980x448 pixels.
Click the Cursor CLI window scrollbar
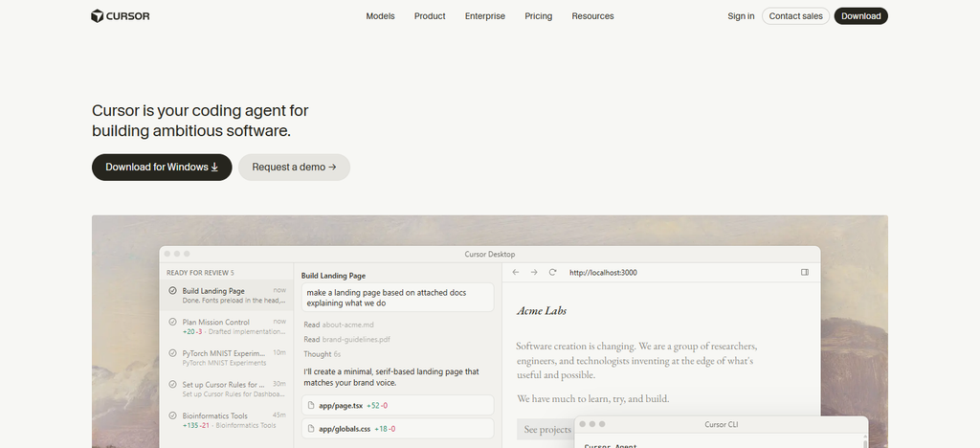865,441
